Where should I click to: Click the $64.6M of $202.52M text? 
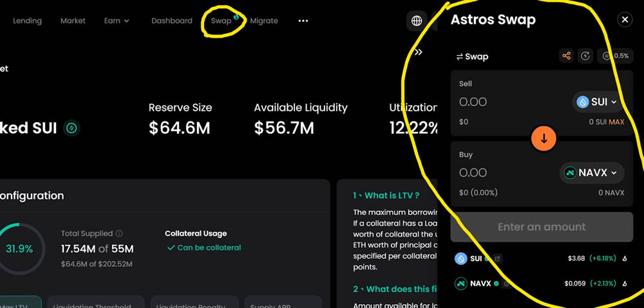97,264
